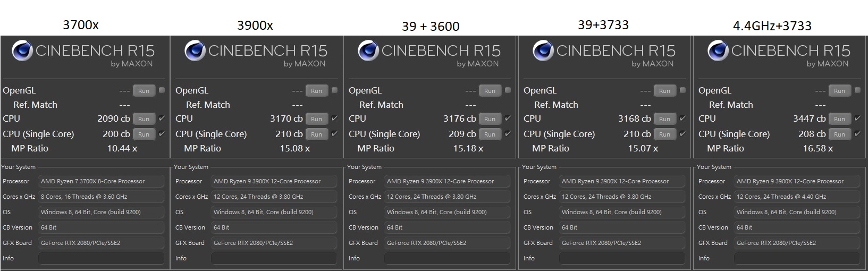Image resolution: width=868 pixels, height=271 pixels.
Task: Click the '39+3733' heading label
Action: [603, 25]
